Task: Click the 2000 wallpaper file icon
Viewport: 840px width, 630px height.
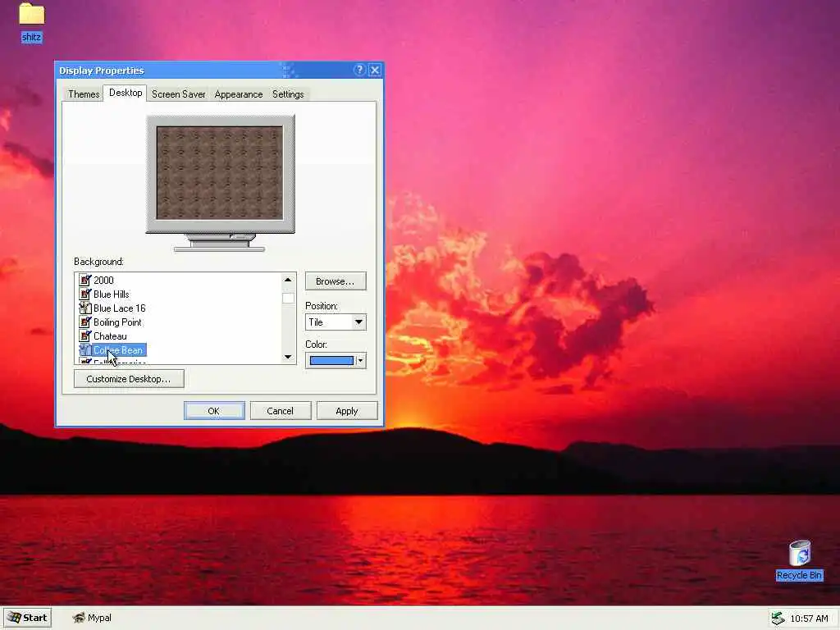Action: coord(85,280)
